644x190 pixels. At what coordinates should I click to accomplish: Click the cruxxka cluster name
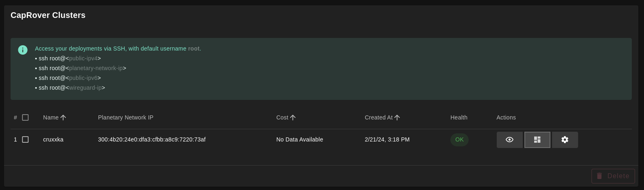53,139
